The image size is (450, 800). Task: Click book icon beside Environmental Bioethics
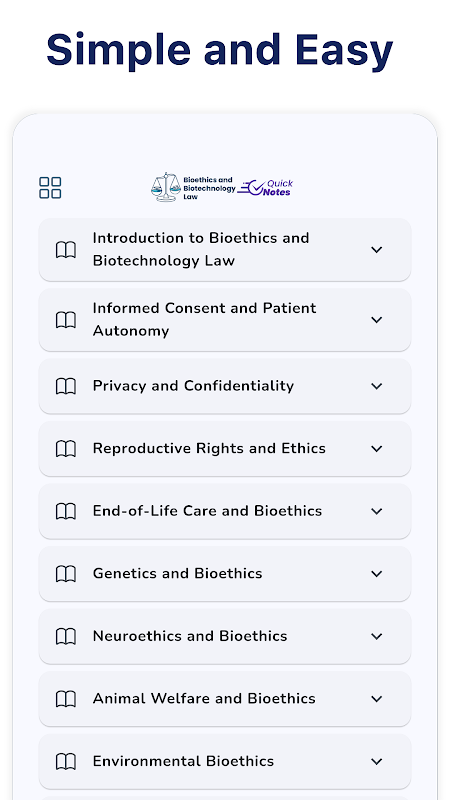pos(66,762)
